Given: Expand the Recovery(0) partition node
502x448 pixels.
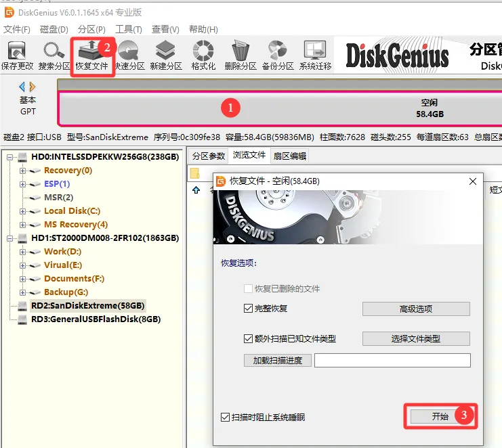Looking at the screenshot, I should click(22, 171).
